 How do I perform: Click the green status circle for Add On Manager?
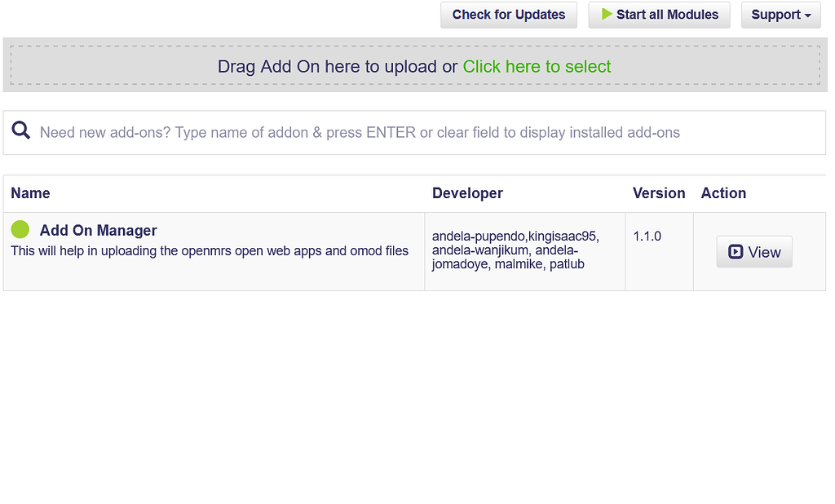tap(20, 230)
